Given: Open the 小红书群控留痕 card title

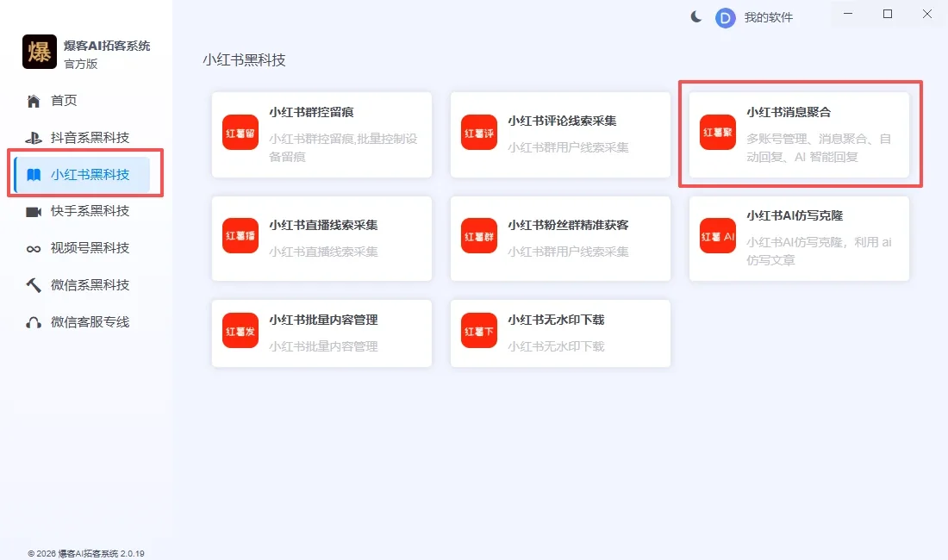Looking at the screenshot, I should click(311, 112).
